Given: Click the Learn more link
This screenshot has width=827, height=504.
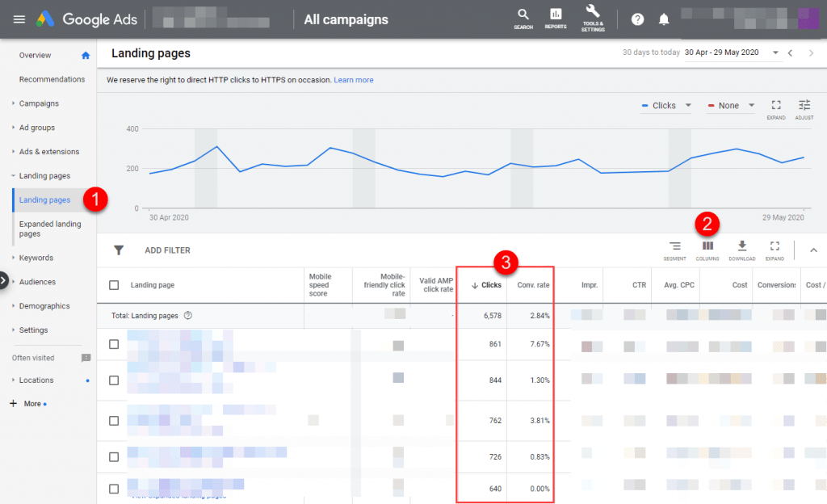Looking at the screenshot, I should (x=354, y=80).
